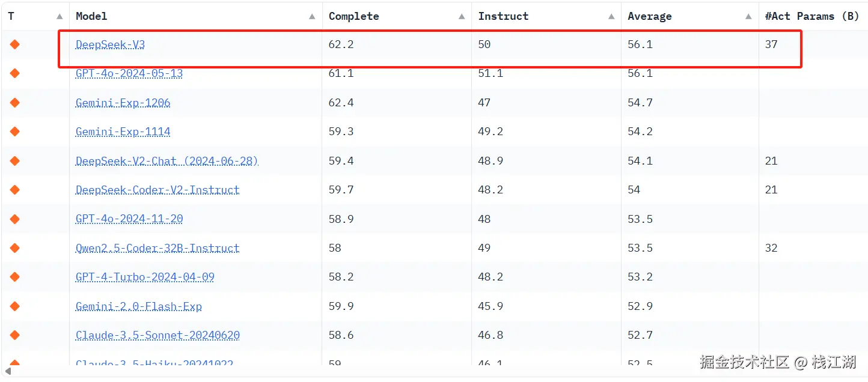Select Gemini-2.0-Flash-Exp Average score 52.9
This screenshot has height=382, width=868.
640,306
